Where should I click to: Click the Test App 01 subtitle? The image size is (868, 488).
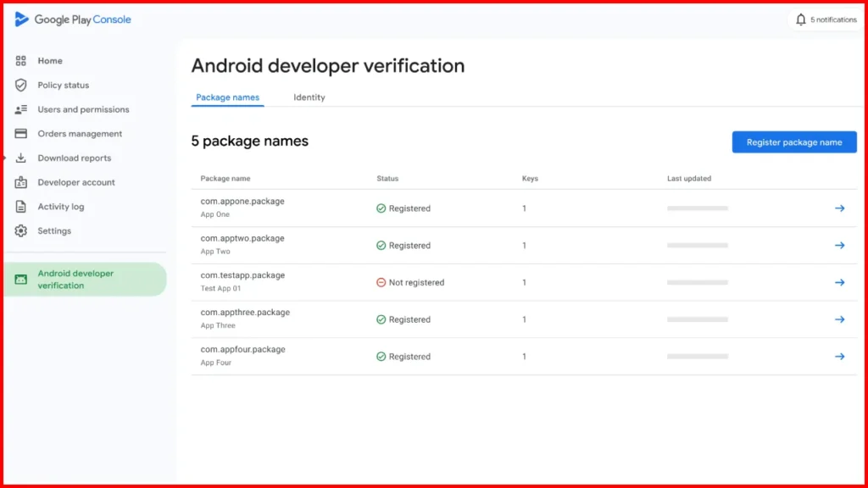[220, 289]
